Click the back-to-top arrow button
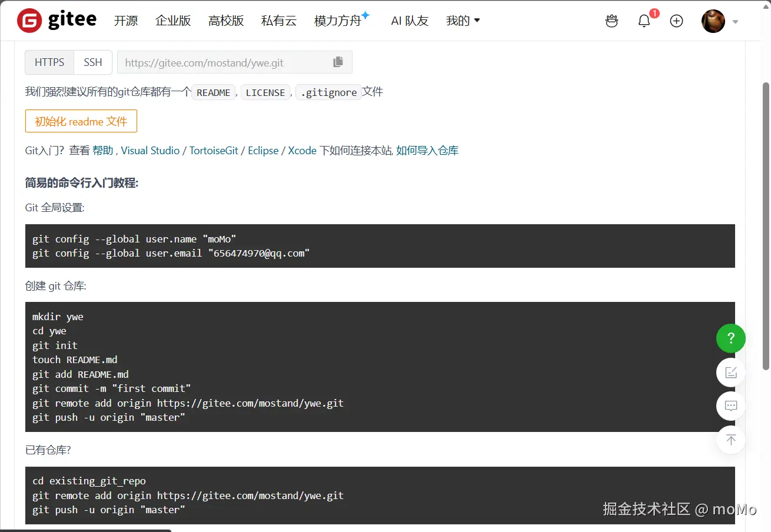 [x=731, y=440]
